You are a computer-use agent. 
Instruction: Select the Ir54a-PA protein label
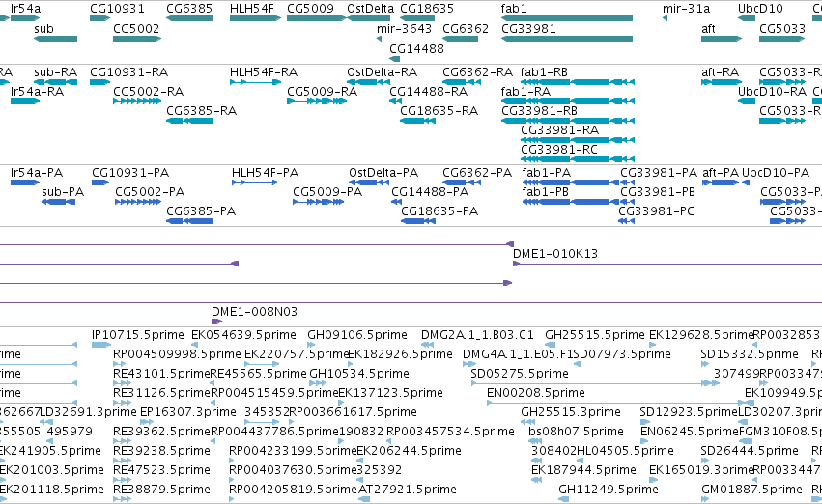37,173
